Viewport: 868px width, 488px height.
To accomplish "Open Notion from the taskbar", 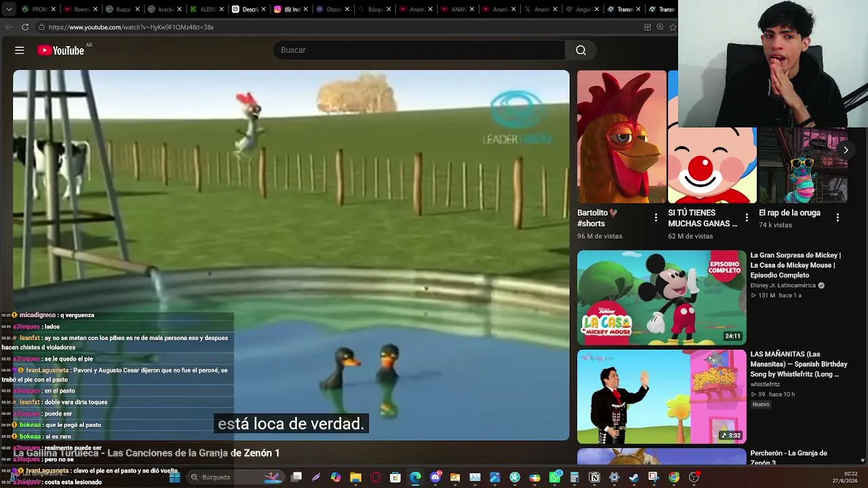I will (595, 477).
